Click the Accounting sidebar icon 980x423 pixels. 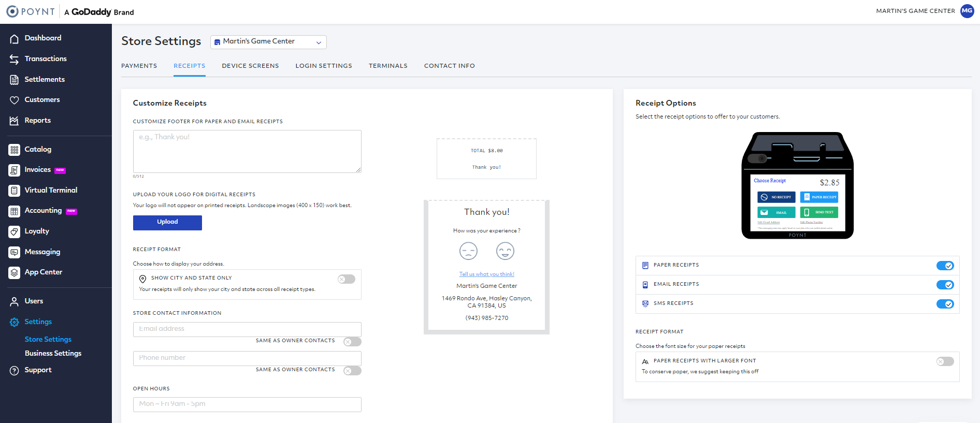click(x=15, y=211)
